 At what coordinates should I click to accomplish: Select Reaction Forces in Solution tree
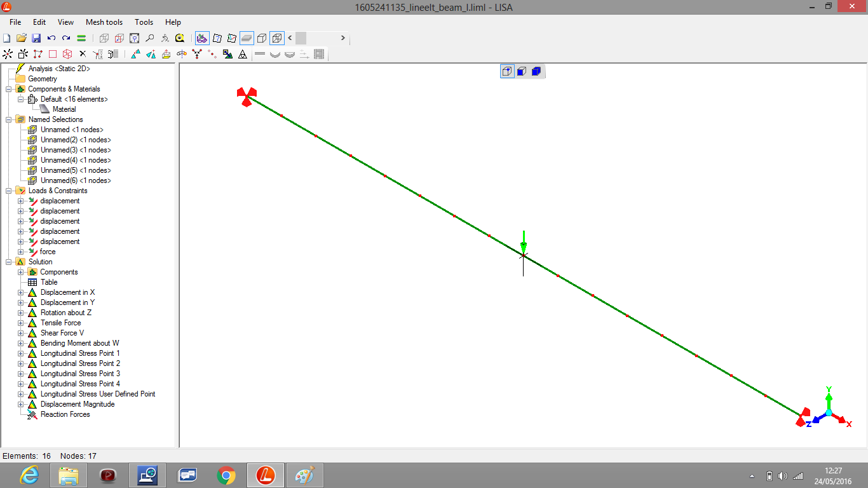tap(65, 414)
